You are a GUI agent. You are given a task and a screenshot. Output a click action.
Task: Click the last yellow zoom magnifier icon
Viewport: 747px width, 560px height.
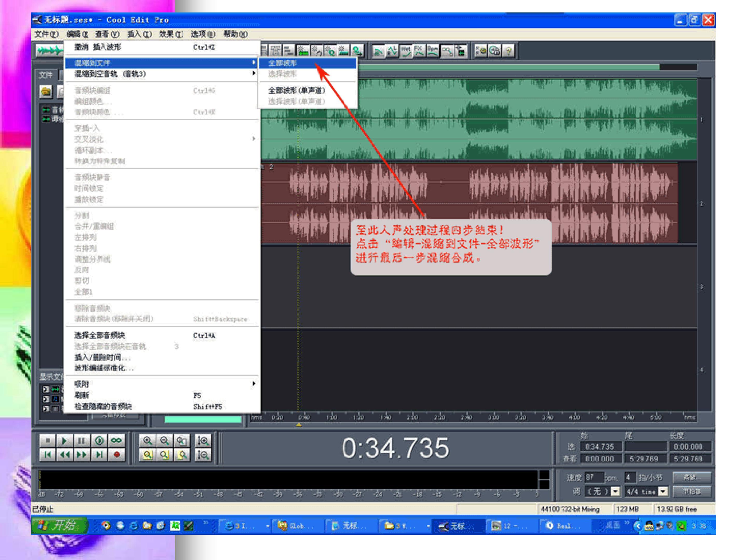pyautogui.click(x=182, y=455)
